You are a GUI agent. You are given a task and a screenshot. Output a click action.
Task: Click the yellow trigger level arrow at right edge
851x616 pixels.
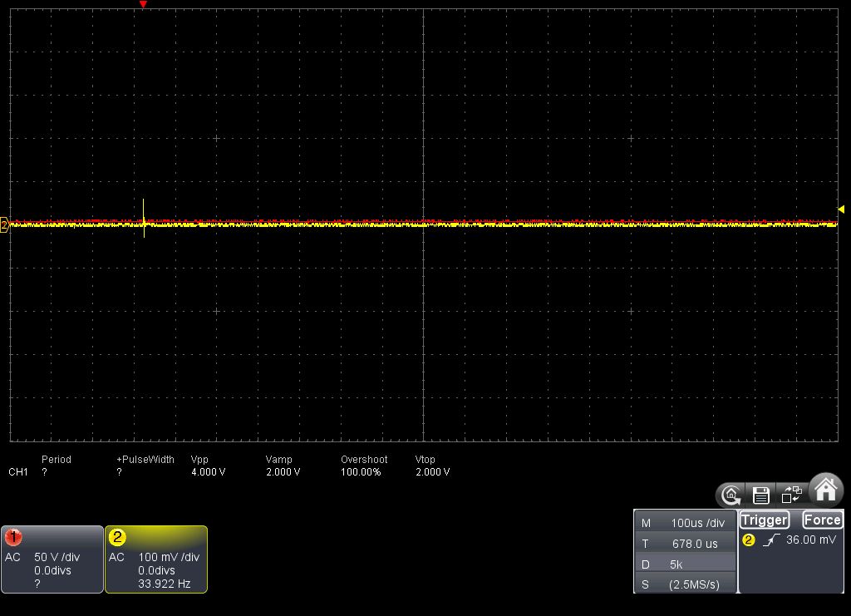[x=841, y=209]
